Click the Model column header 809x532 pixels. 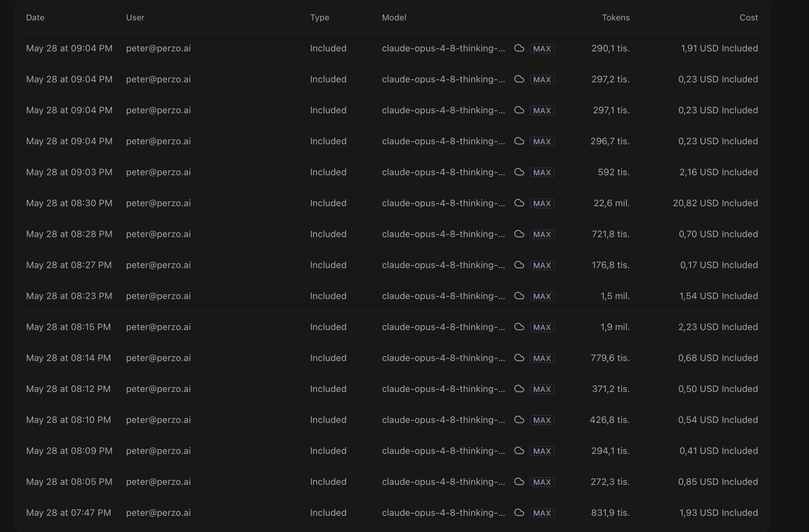(x=394, y=18)
